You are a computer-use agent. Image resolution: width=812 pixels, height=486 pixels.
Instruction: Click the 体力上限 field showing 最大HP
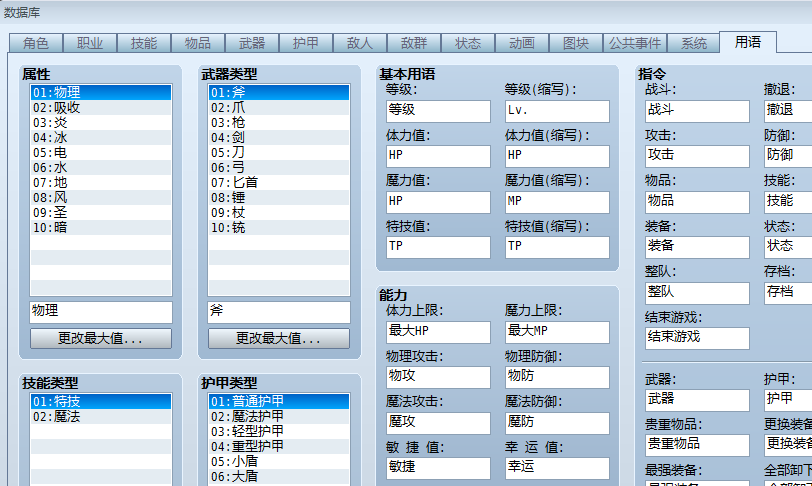pyautogui.click(x=438, y=332)
